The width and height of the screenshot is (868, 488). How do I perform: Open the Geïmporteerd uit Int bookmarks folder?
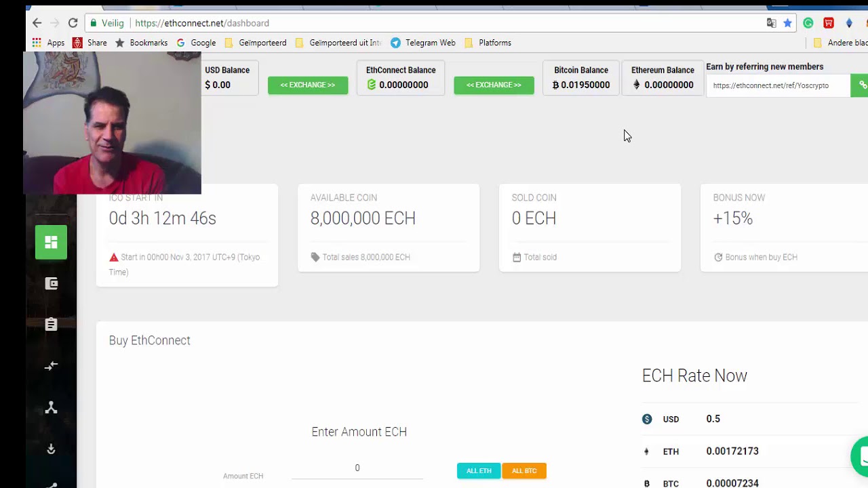[x=338, y=43]
